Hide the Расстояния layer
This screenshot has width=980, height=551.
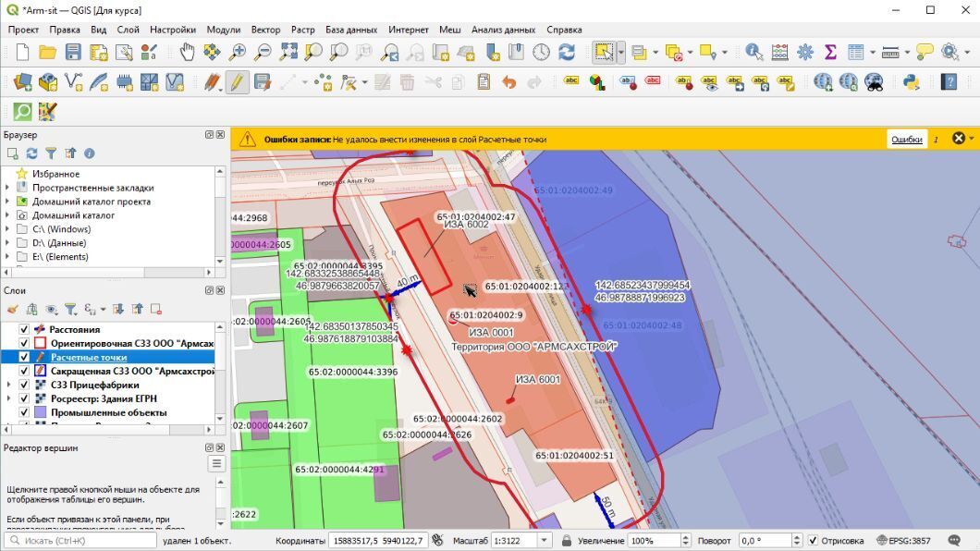pyautogui.click(x=25, y=329)
